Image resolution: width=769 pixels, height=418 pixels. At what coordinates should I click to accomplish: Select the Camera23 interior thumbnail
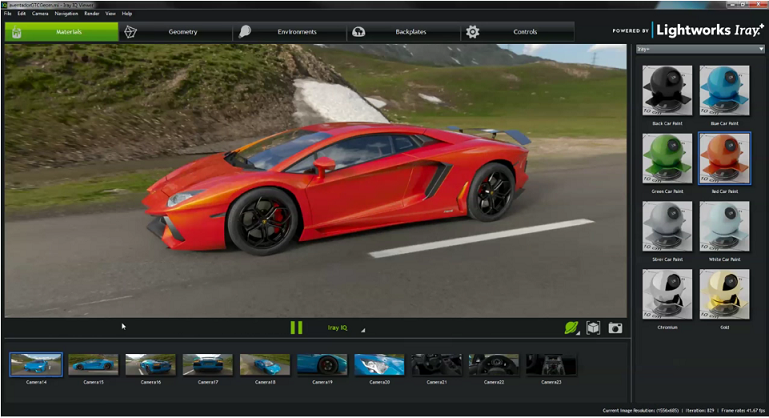[x=551, y=365]
